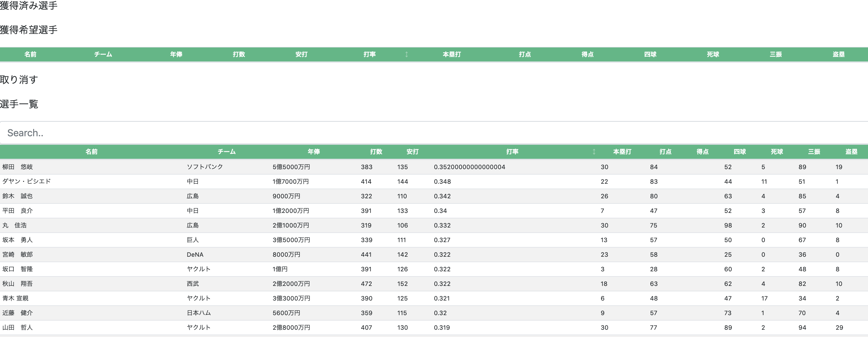868x337 pixels.
Task: Click the DeNA team cell
Action: [195, 255]
